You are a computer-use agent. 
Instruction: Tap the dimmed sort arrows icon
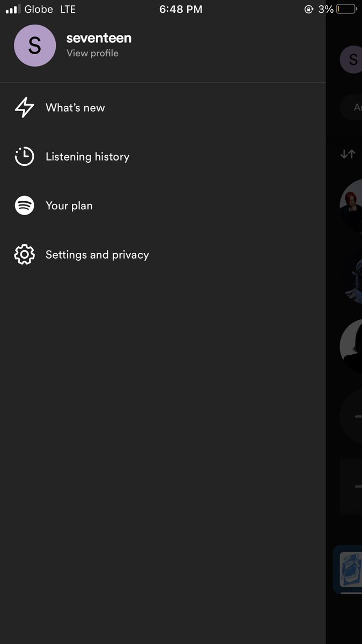click(348, 154)
